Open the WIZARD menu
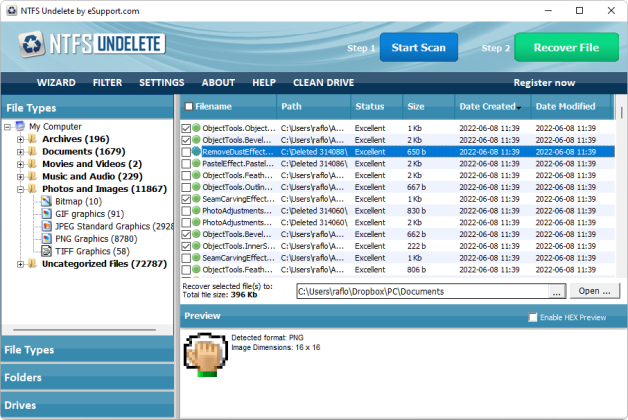Screen dimensions: 628x420 (56, 82)
